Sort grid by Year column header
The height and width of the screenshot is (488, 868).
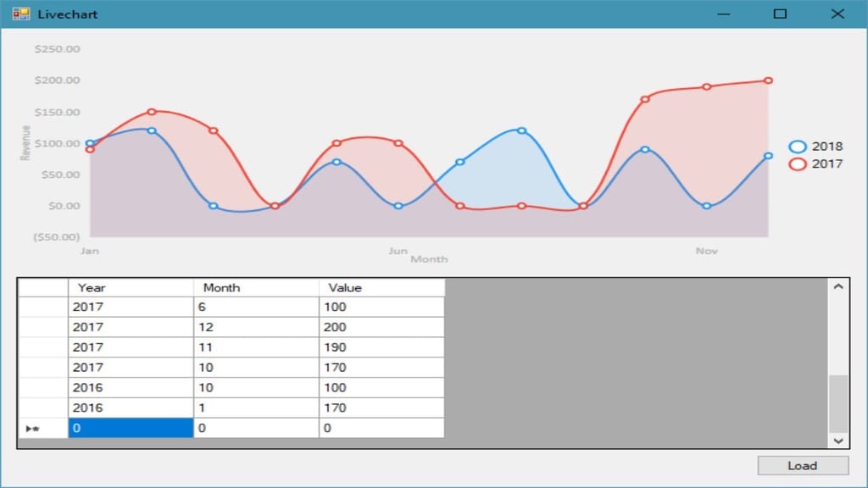pyautogui.click(x=131, y=287)
